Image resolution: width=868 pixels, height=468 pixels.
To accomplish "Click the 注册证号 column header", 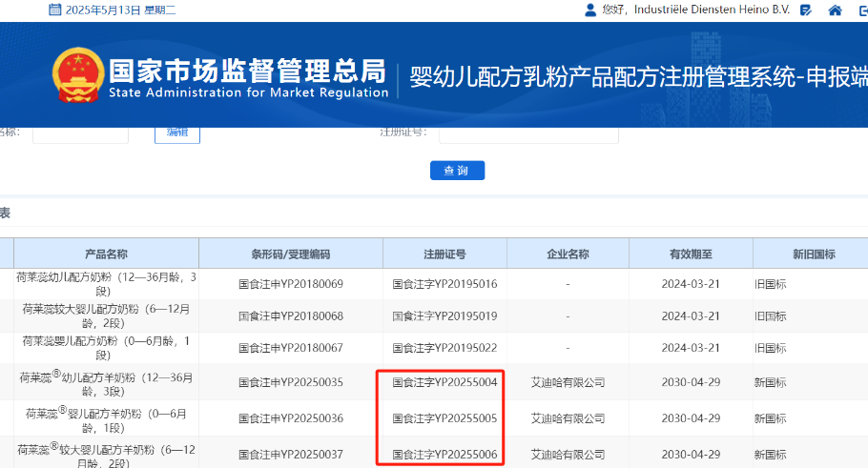I will click(x=444, y=254).
